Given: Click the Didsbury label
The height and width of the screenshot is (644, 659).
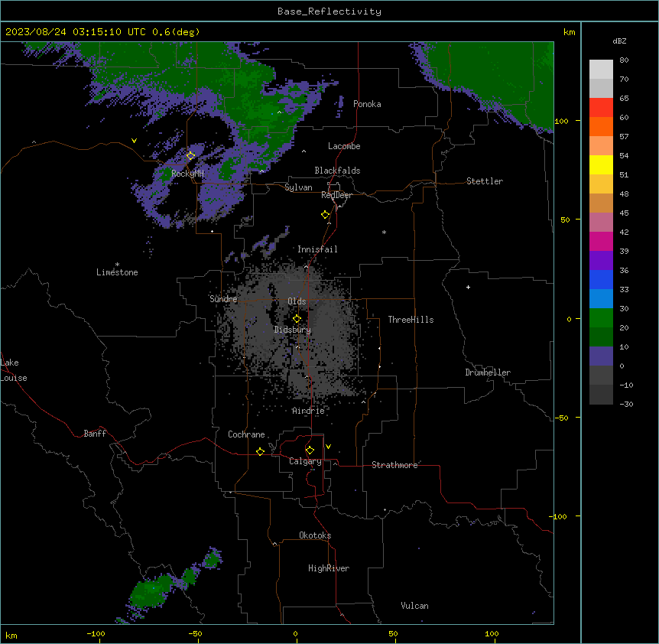Looking at the screenshot, I should pyautogui.click(x=293, y=330).
